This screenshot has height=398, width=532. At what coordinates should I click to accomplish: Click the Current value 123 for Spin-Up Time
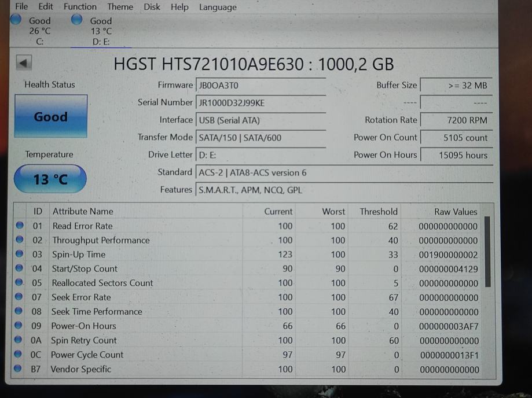pyautogui.click(x=285, y=255)
